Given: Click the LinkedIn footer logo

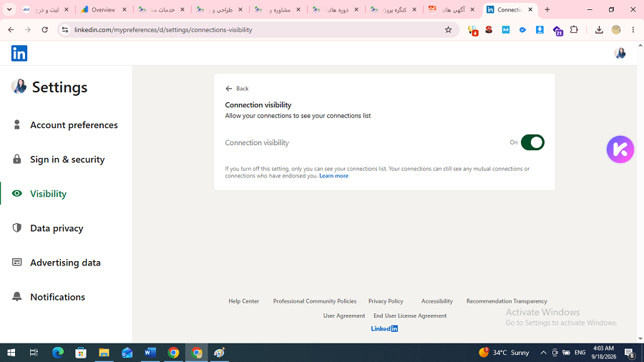Looking at the screenshot, I should (384, 328).
